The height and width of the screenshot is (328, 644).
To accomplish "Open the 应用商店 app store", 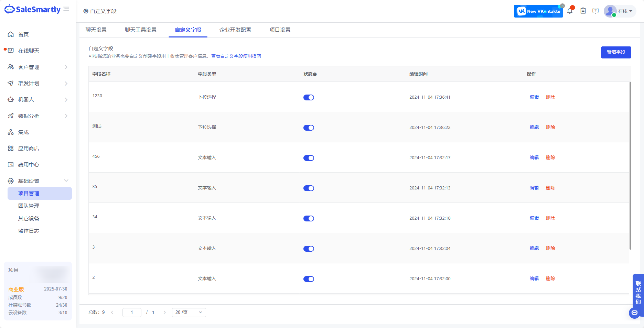I will (29, 149).
